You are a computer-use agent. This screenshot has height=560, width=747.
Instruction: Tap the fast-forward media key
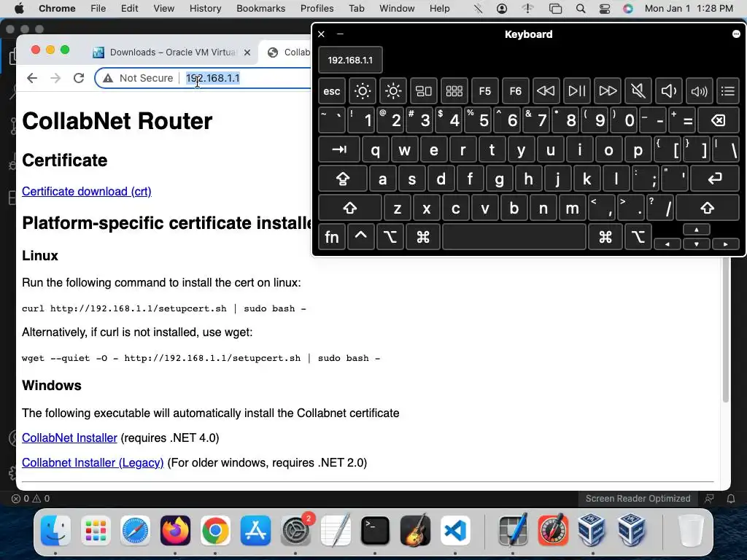tap(608, 91)
